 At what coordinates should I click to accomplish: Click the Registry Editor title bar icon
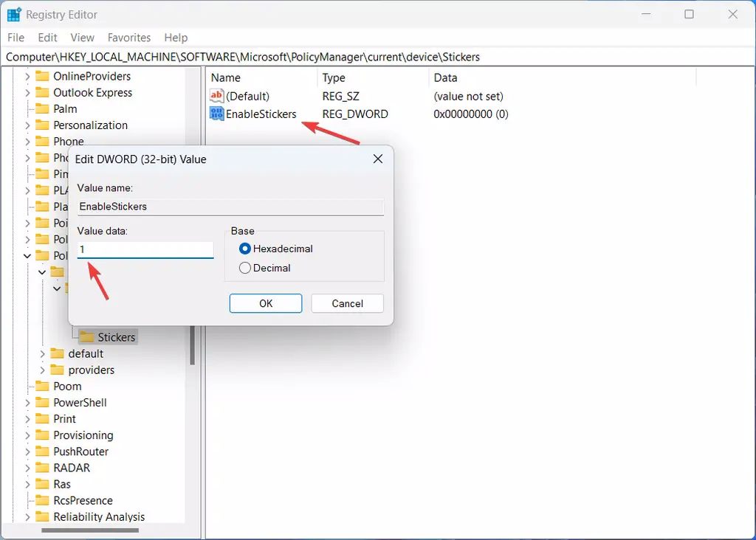pos(13,14)
